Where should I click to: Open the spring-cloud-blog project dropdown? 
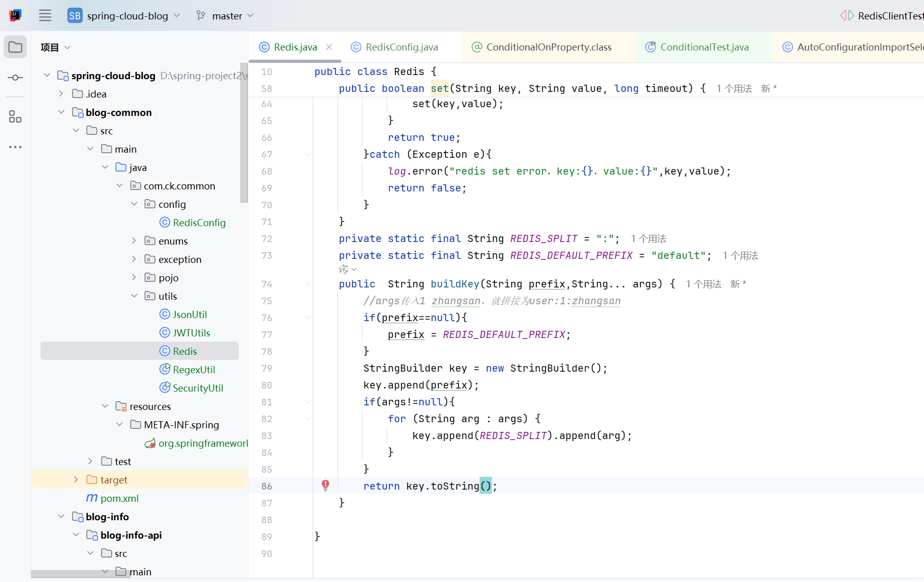177,15
